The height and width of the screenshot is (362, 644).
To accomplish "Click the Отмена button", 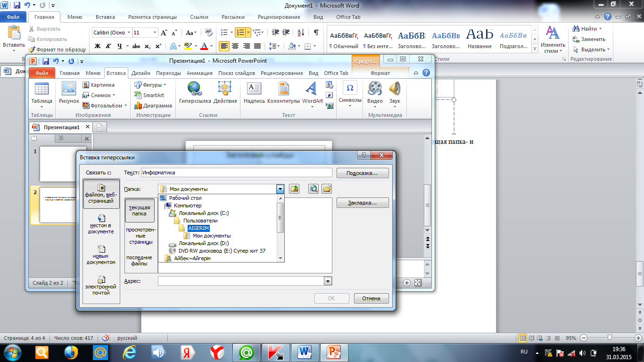I will click(371, 298).
